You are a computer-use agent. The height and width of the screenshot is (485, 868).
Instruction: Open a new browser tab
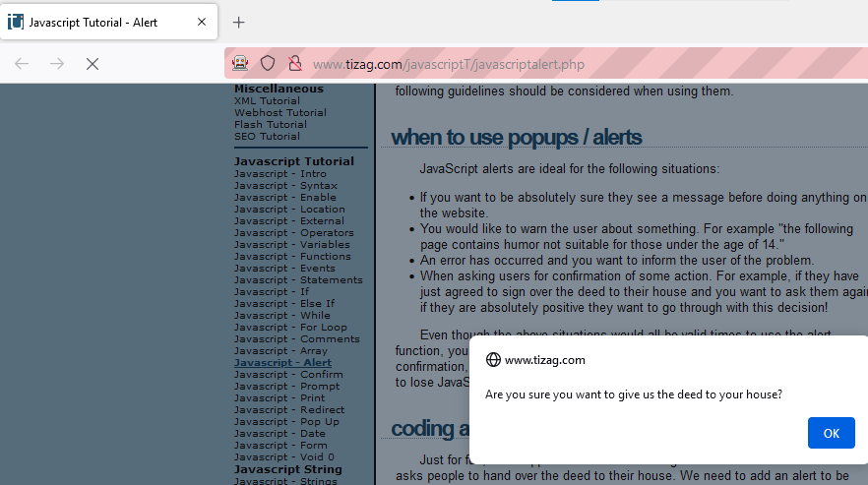(238, 23)
